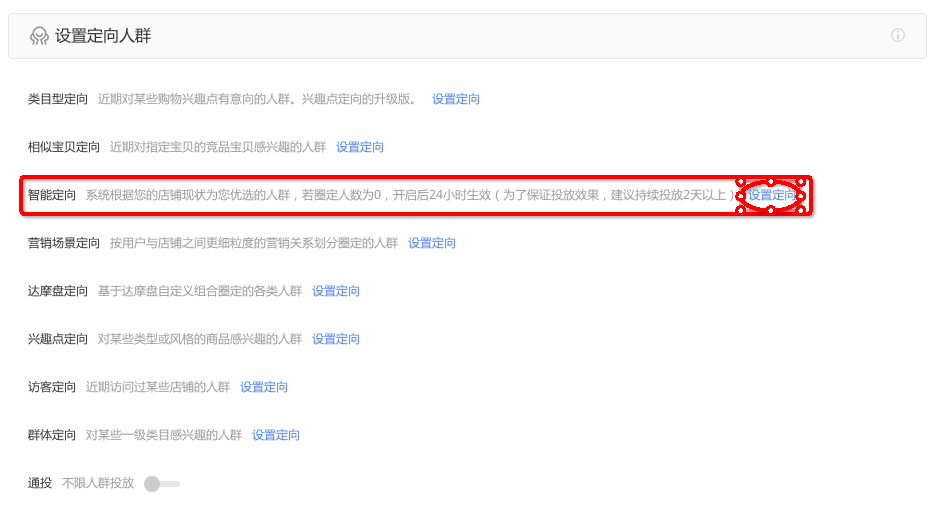Click the 通投 label text

point(40,483)
